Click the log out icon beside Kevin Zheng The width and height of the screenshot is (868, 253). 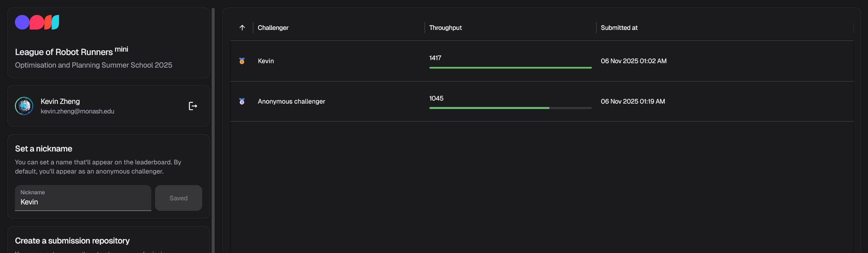coord(193,106)
